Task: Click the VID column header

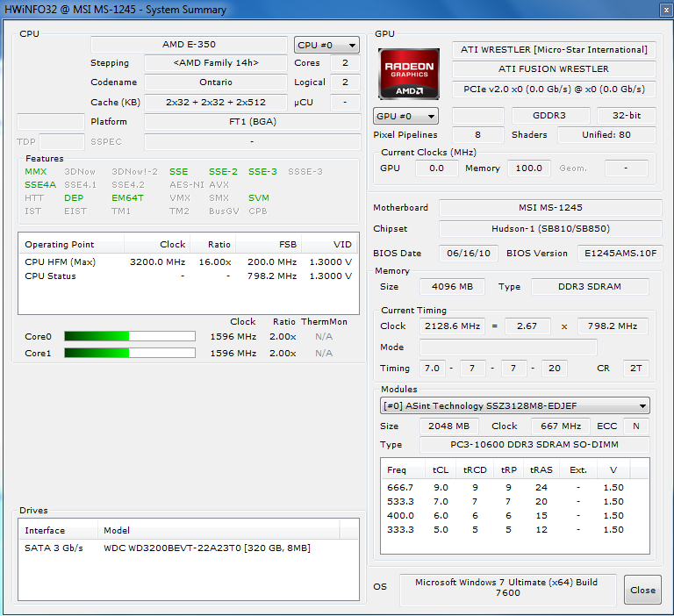Action: click(330, 244)
